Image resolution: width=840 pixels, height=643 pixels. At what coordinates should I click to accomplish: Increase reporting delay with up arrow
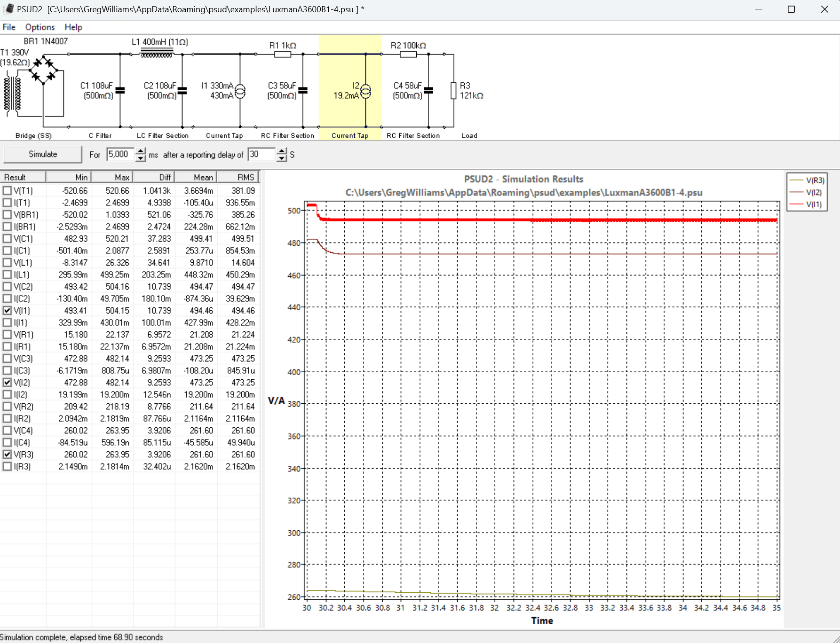tap(281, 151)
